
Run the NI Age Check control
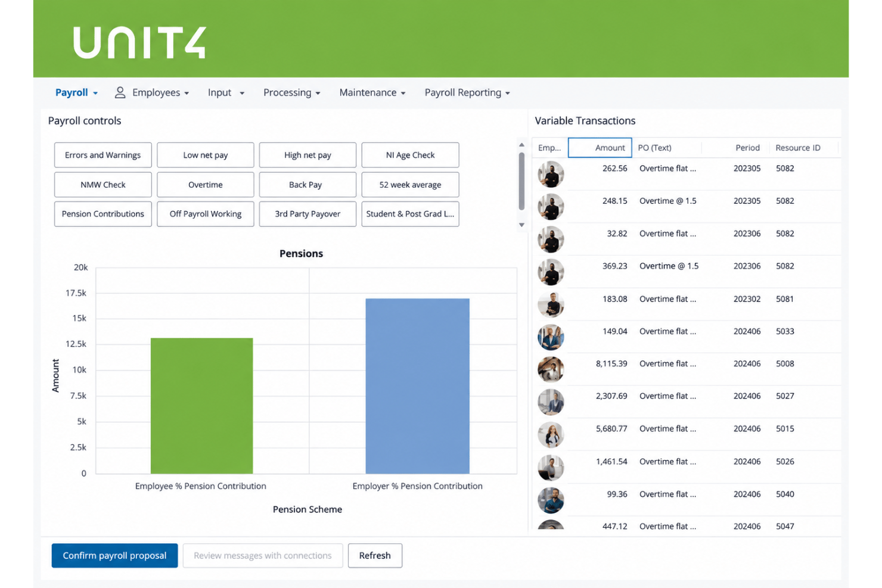click(x=411, y=155)
